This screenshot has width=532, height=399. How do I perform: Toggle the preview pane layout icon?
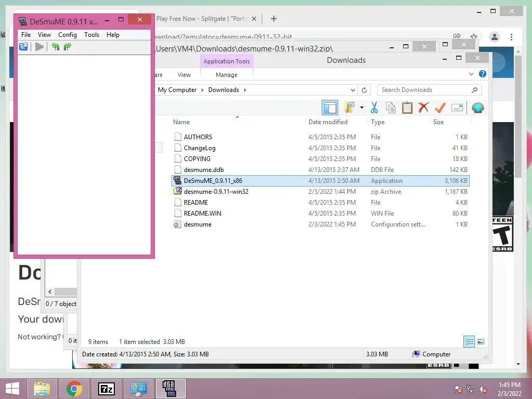(330, 108)
